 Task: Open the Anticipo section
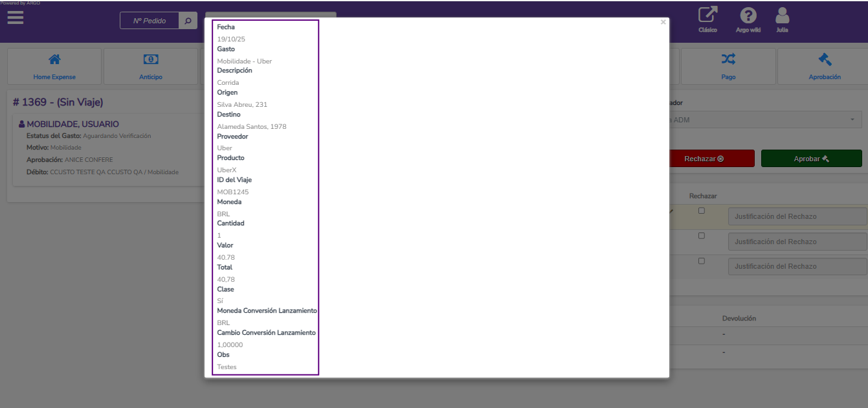(150, 66)
